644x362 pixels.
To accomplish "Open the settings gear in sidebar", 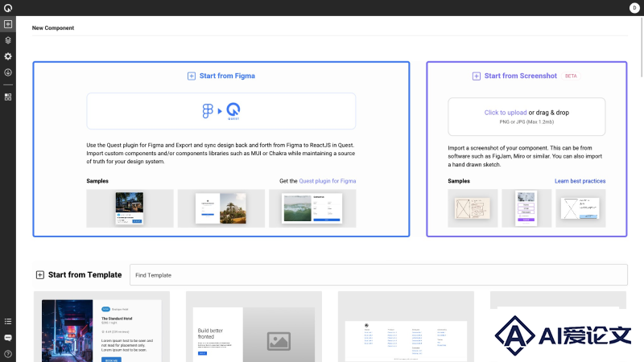I will [x=8, y=56].
